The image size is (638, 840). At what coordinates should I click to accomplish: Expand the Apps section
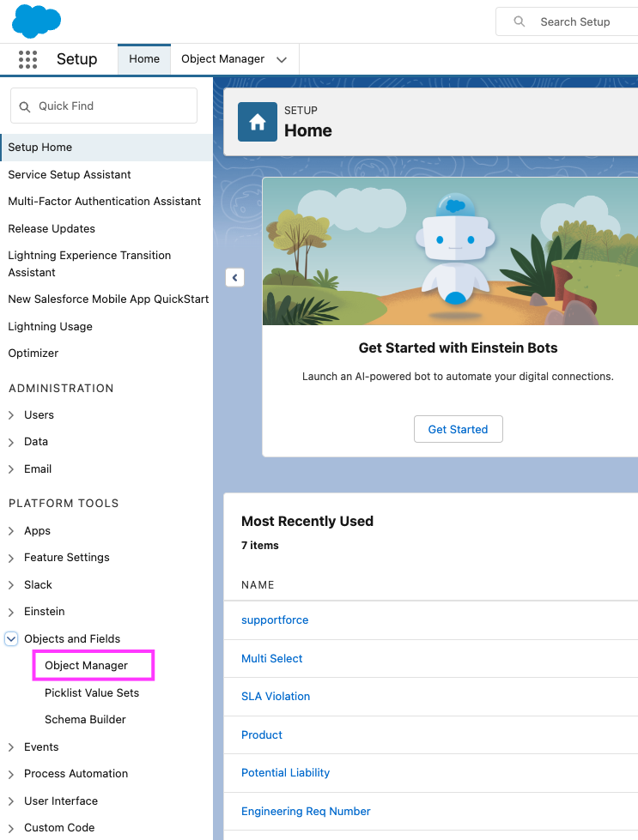(11, 531)
